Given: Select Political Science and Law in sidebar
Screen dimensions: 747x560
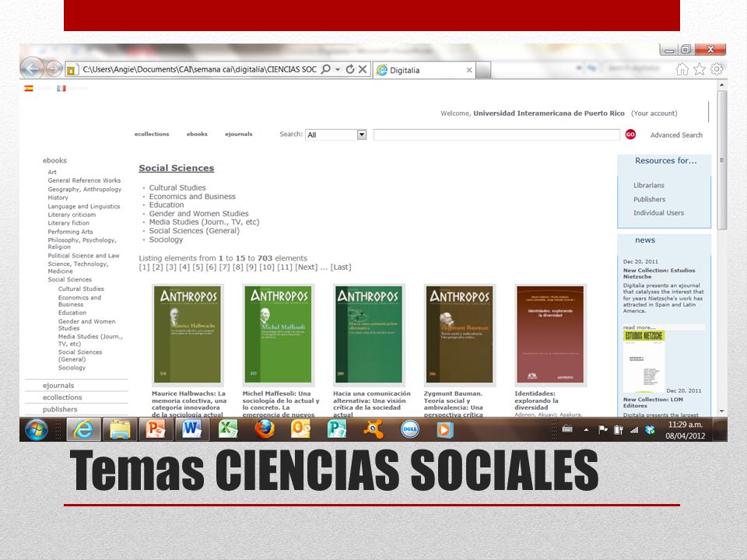Looking at the screenshot, I should pos(83,255).
